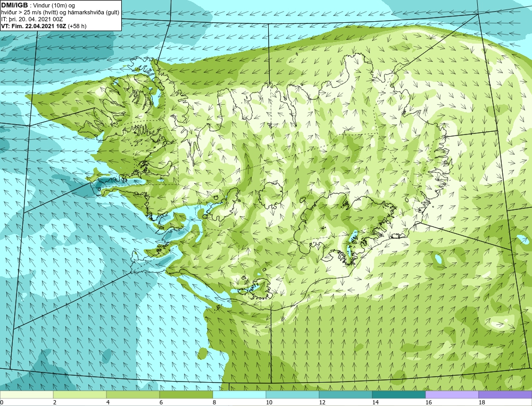Pick the pale cyan 8–10 m/s legend swatch

click(239, 394)
